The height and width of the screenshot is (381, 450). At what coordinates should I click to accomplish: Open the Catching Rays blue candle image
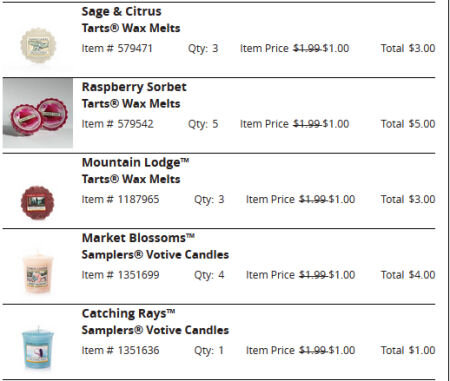(38, 348)
